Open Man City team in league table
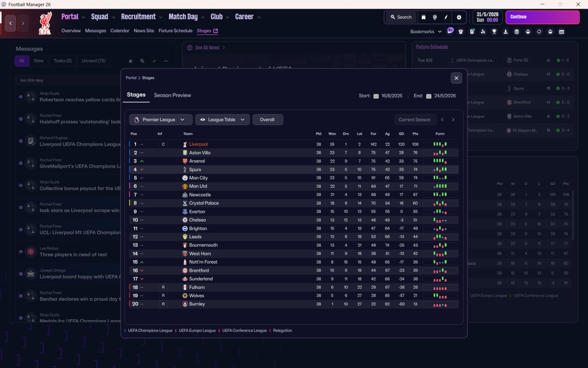Viewport: 588px width, 368px height. click(198, 178)
